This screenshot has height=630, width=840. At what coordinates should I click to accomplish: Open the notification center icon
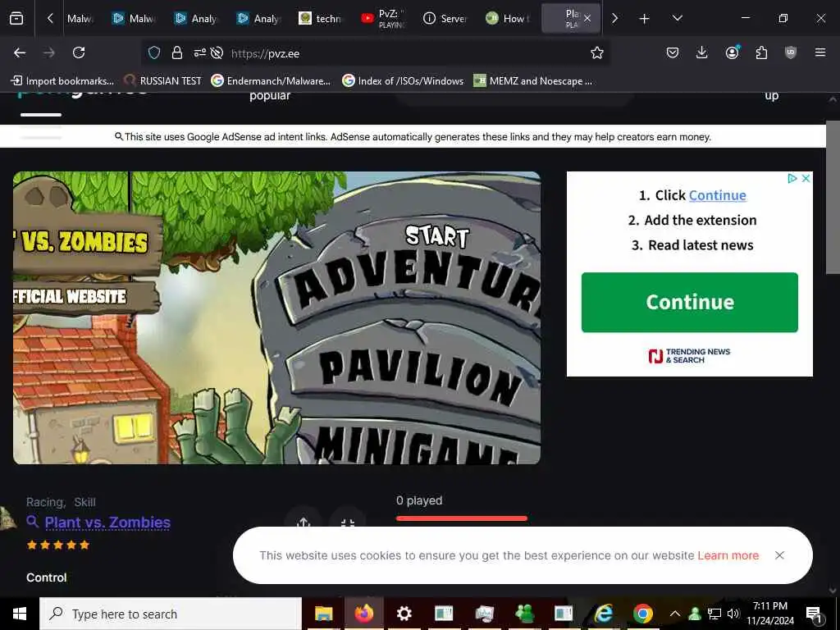click(815, 614)
